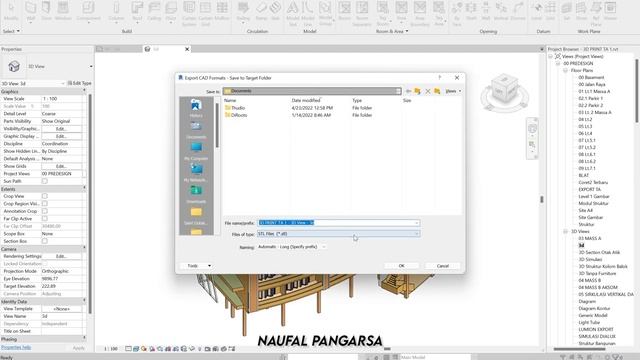Click the Modify tool in the ribbon
Image resolution: width=640 pixels, height=360 pixels.
[x=11, y=11]
